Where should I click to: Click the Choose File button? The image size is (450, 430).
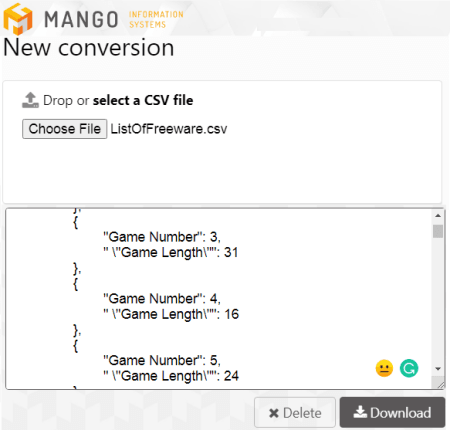coord(65,129)
